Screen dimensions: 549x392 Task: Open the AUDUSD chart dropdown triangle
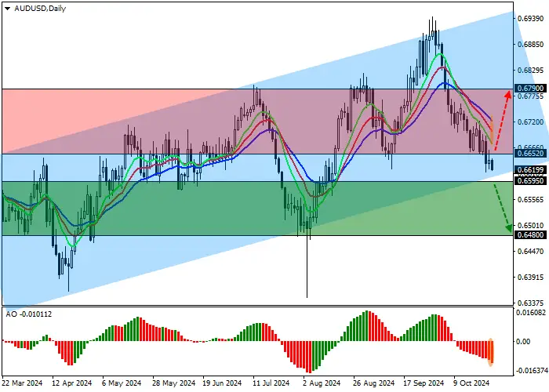coord(7,9)
